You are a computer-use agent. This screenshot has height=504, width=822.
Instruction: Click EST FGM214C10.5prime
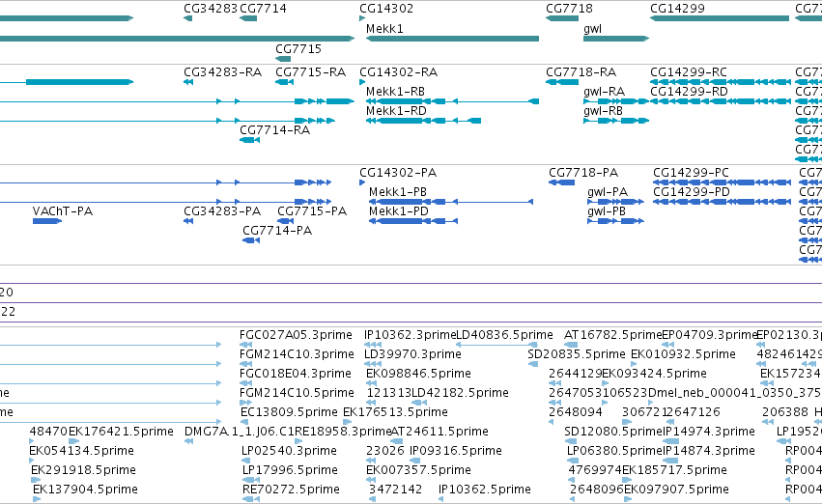click(297, 394)
